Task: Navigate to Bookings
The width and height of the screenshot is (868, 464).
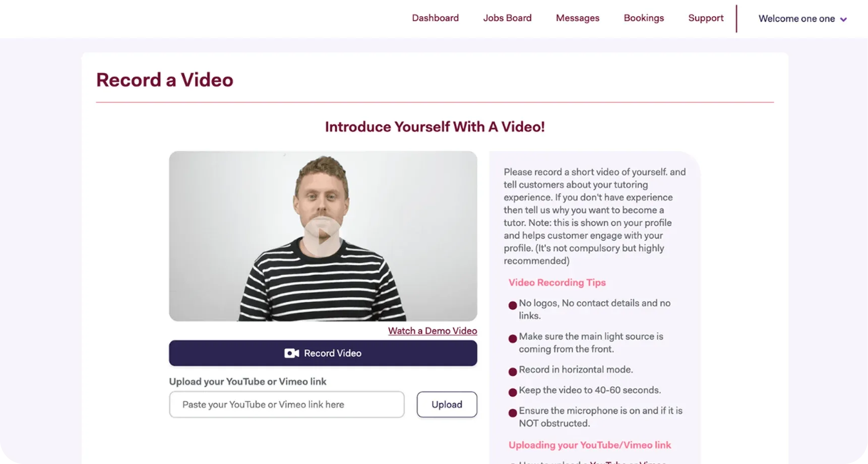Action: pyautogui.click(x=644, y=18)
